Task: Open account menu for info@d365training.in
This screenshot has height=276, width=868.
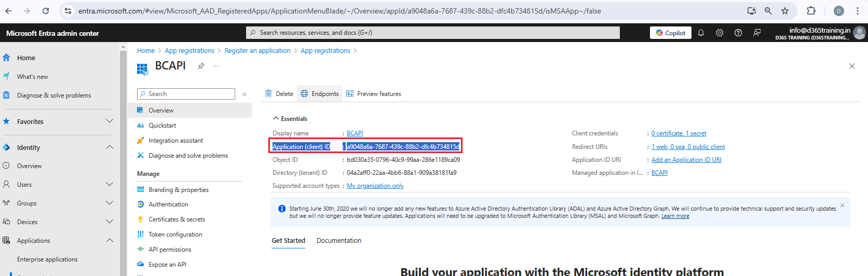Action: click(x=820, y=33)
